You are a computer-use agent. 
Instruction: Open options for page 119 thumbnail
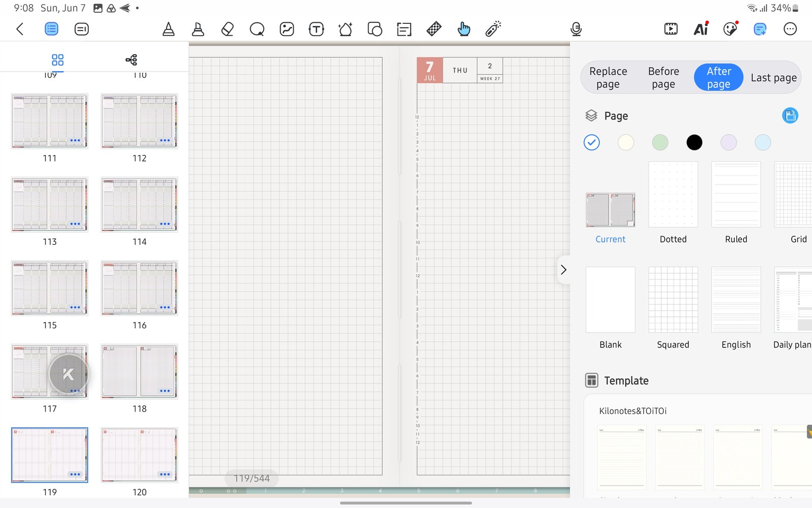(x=75, y=474)
